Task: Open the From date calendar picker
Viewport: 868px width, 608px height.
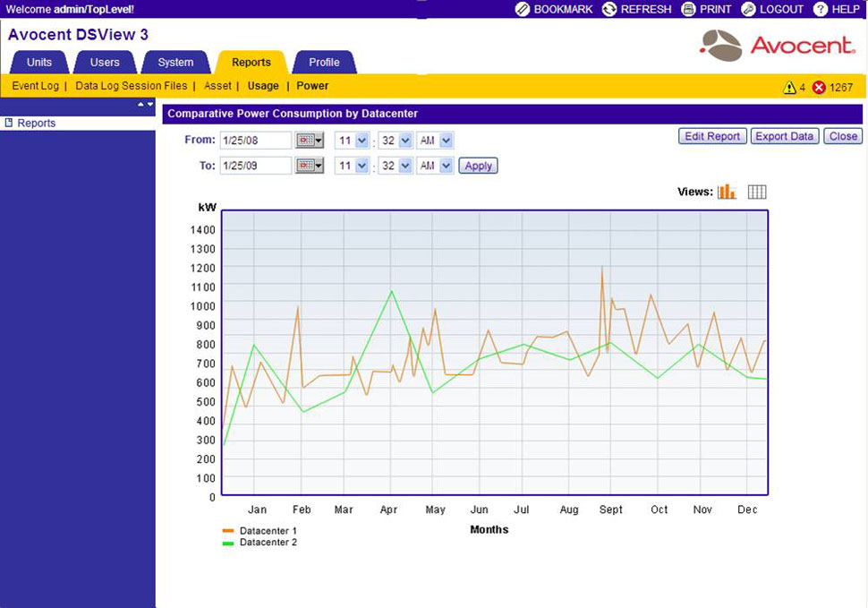Action: tap(310, 141)
